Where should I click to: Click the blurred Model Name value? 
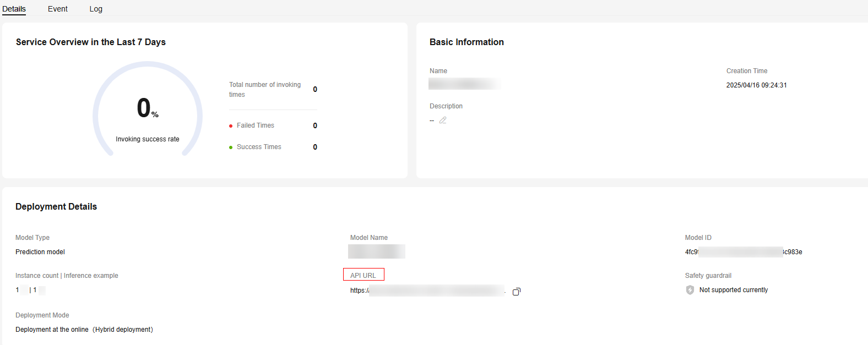377,251
